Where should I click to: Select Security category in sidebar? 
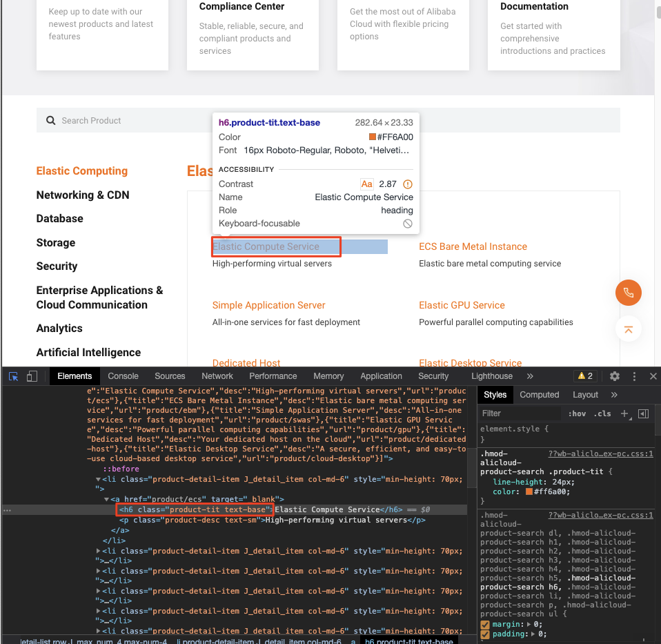[x=57, y=266]
